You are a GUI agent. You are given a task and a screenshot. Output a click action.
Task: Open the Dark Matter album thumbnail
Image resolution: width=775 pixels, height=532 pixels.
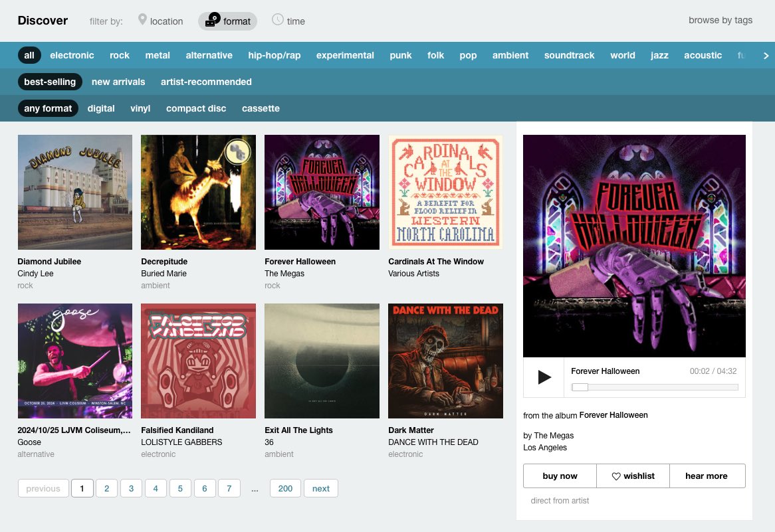click(445, 361)
